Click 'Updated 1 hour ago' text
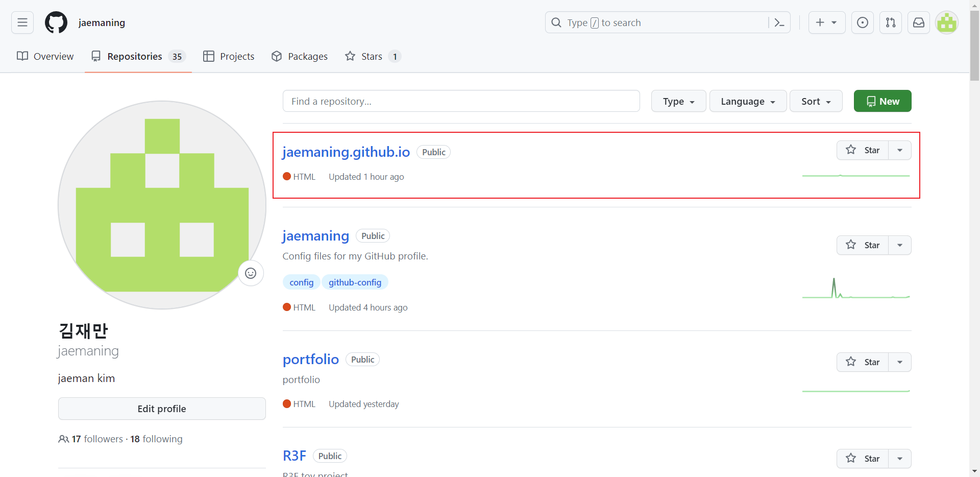Viewport: 980px width, 477px height. [366, 177]
